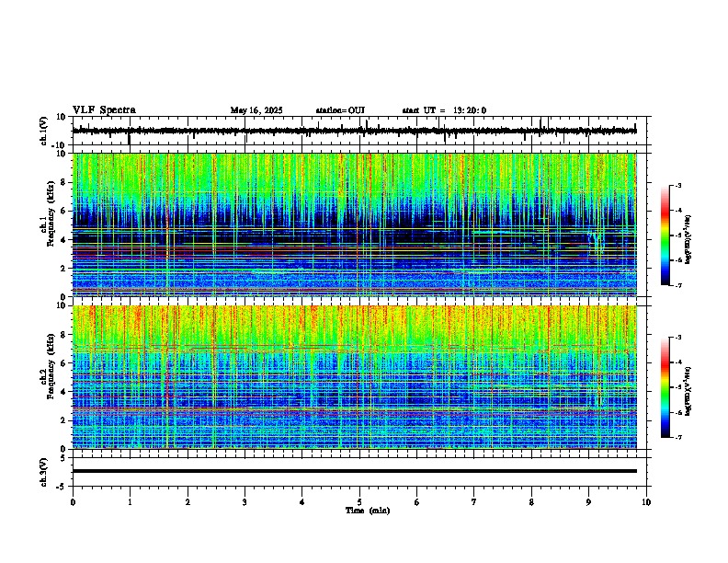This screenshot has height=563, width=728.
Task: Click the time axis tick label "4"
Action: [301, 502]
